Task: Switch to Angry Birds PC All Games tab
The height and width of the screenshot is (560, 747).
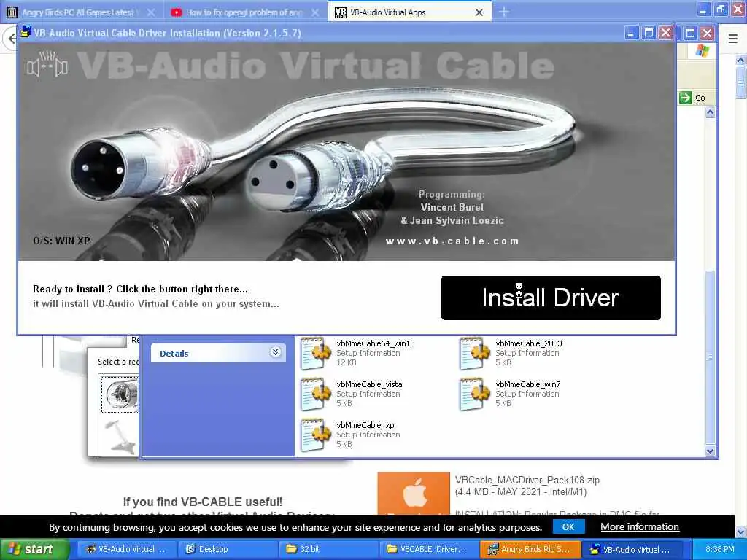Action: click(77, 12)
